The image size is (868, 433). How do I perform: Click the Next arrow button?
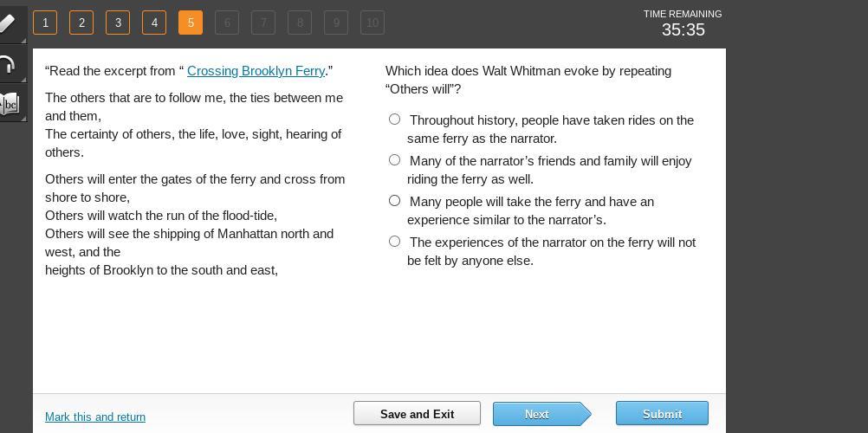pos(538,414)
